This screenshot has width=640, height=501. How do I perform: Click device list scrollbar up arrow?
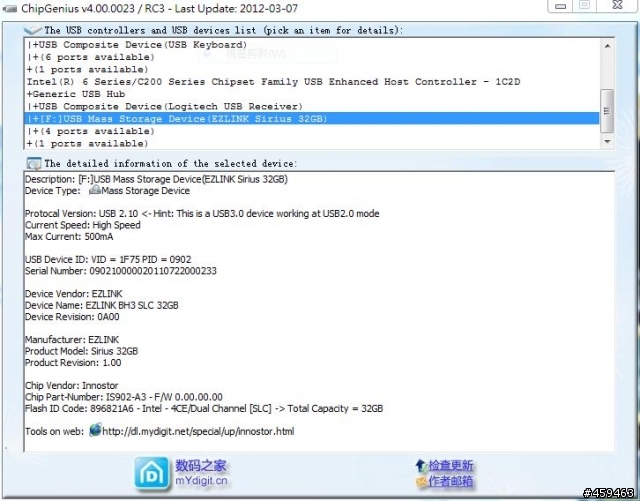(x=607, y=46)
